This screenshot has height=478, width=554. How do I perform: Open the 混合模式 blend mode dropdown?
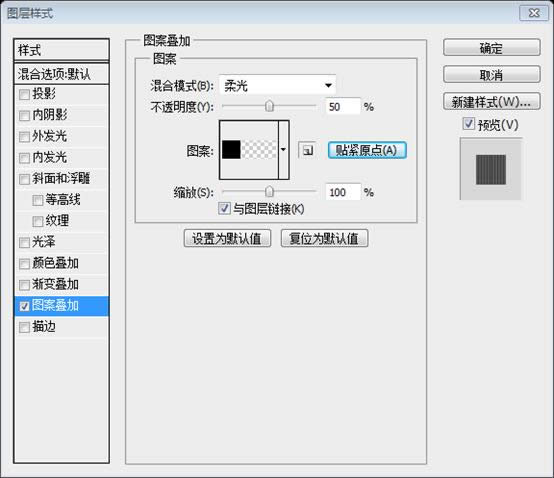click(x=278, y=85)
